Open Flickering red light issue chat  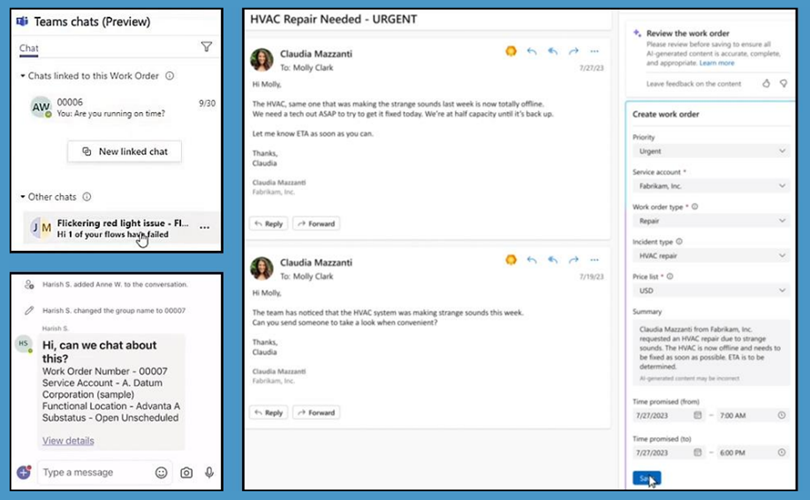[x=122, y=228]
